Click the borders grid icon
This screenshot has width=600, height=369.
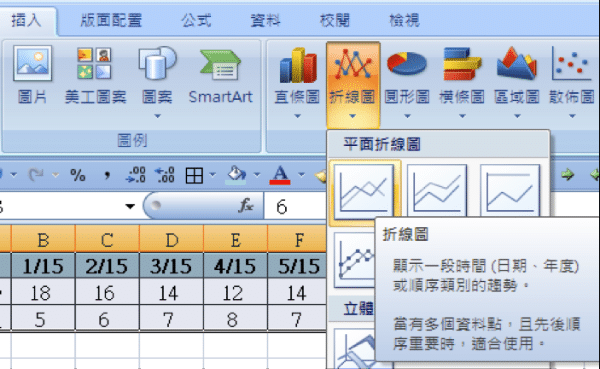[x=194, y=176]
